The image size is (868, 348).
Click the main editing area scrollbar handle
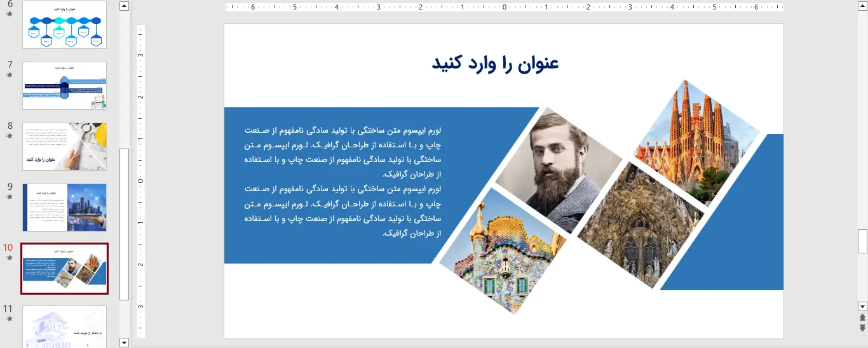point(862,241)
